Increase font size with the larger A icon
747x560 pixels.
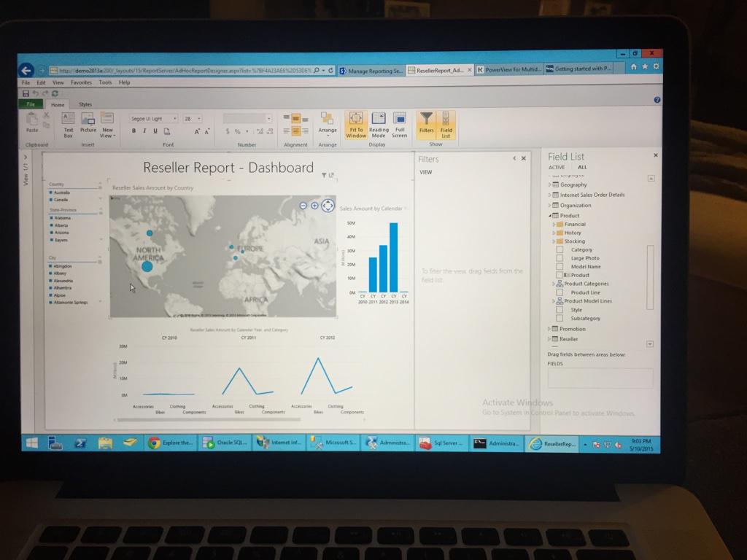click(197, 131)
